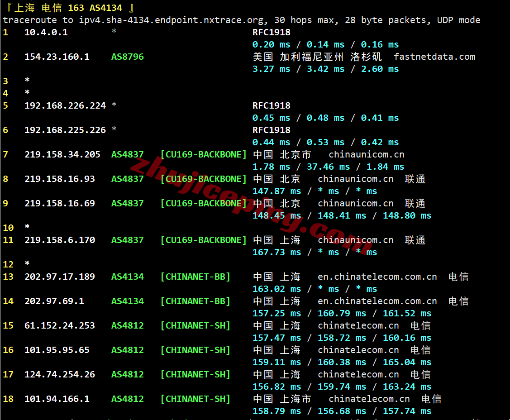The height and width of the screenshot is (420, 510).
Task: Click IP address 219.158.6.170
Action: (60, 240)
